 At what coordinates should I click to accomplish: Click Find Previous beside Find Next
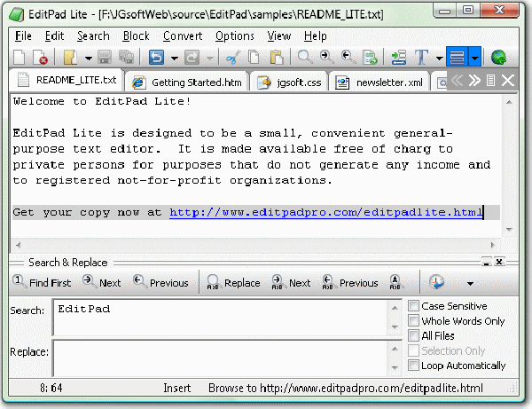tap(160, 282)
